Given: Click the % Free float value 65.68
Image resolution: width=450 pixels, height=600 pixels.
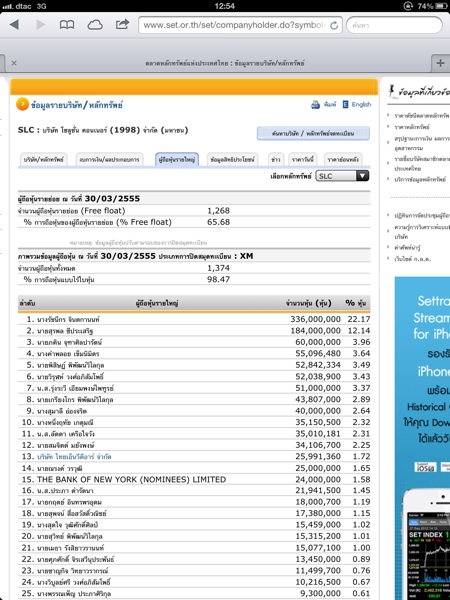Looking at the screenshot, I should coord(218,222).
